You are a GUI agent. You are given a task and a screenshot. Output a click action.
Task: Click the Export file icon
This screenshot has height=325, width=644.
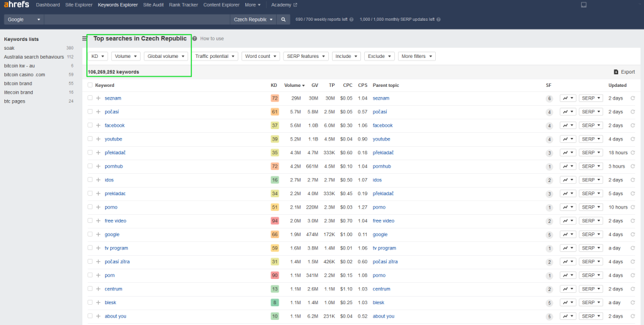(x=616, y=72)
